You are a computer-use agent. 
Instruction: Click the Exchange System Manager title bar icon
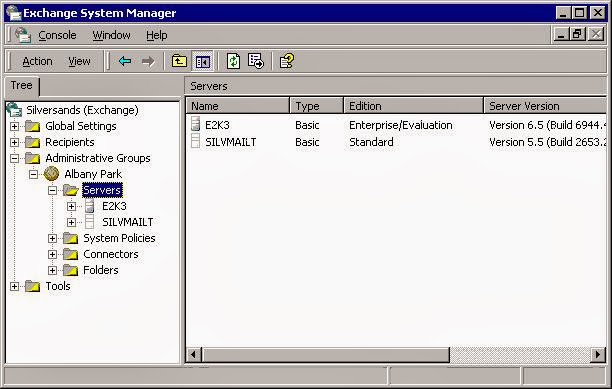click(x=13, y=12)
